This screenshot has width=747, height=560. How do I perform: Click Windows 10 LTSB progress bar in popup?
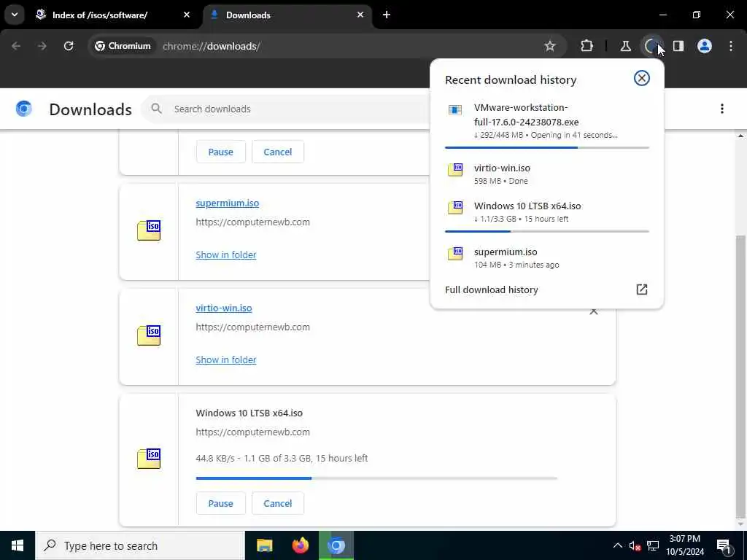point(547,231)
